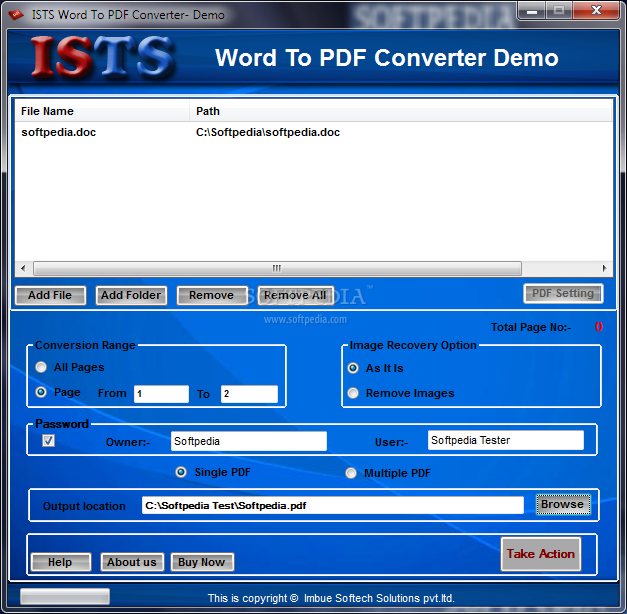
Task: Click the Take Action button
Action: pyautogui.click(x=541, y=554)
